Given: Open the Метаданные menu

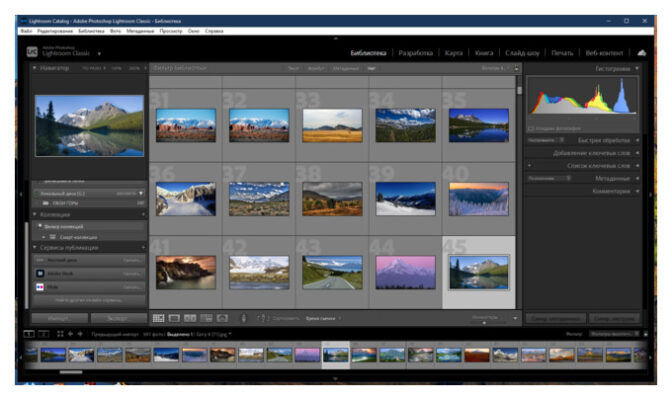Looking at the screenshot, I should [x=140, y=31].
